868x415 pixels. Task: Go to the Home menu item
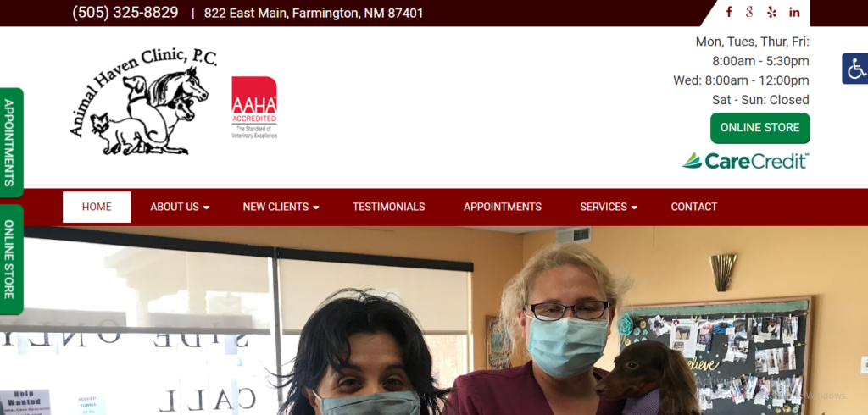(x=97, y=207)
